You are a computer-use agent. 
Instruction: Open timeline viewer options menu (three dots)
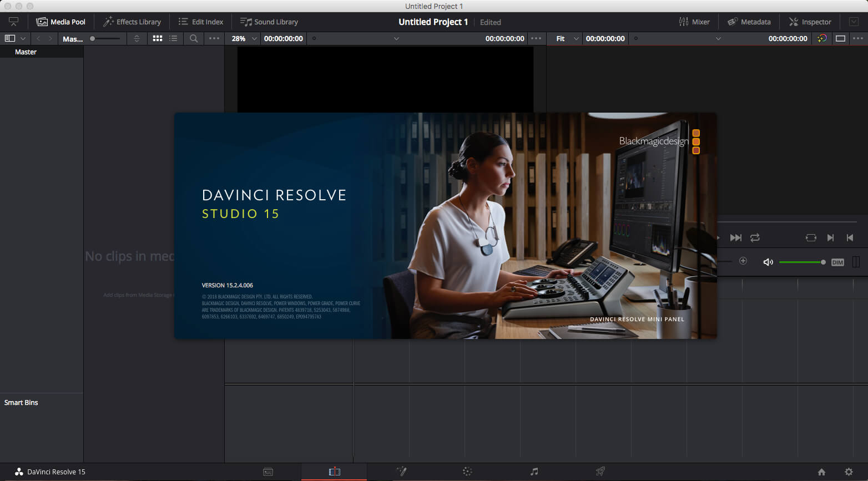point(858,39)
